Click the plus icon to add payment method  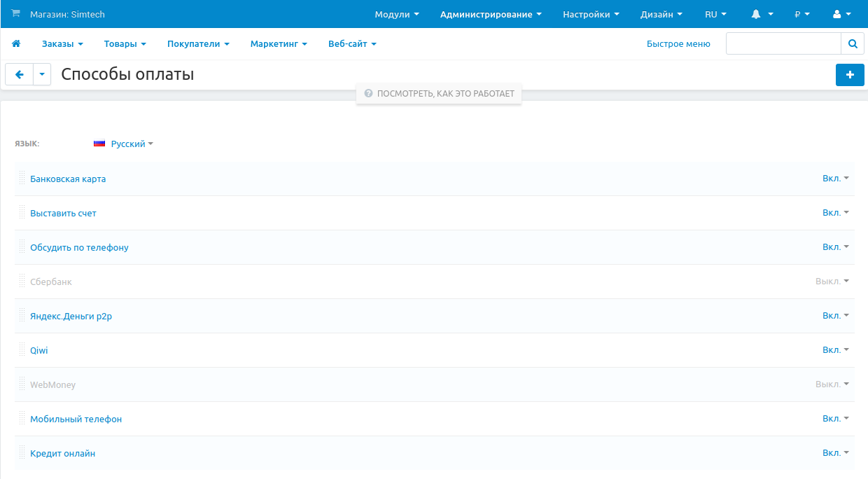pos(850,75)
